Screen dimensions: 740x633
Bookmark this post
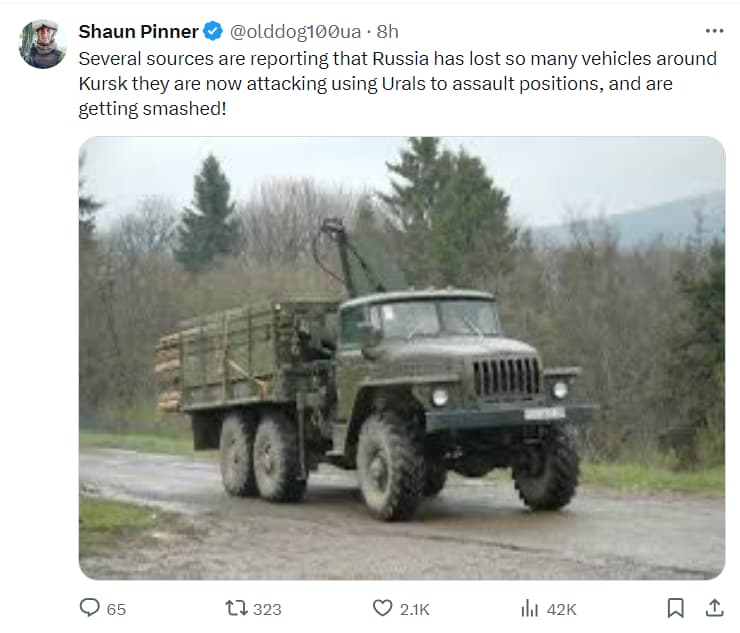[675, 608]
